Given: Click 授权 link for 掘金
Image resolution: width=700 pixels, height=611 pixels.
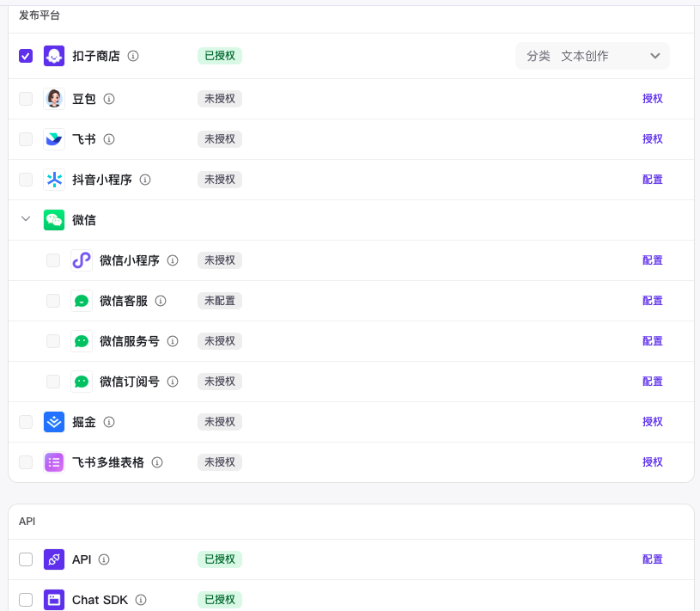Looking at the screenshot, I should click(652, 422).
